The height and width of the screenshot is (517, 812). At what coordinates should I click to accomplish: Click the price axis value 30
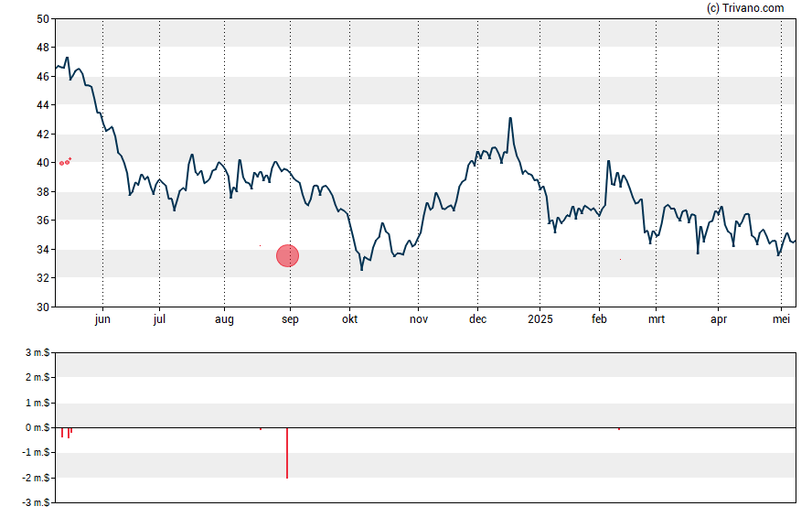pyautogui.click(x=42, y=307)
